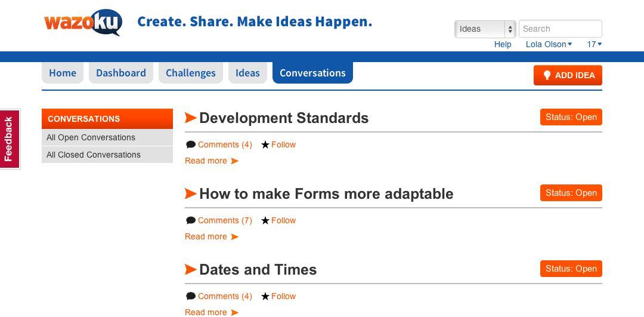Click into the Search input field
Viewport: 644px width, 317px height.
pyautogui.click(x=560, y=29)
